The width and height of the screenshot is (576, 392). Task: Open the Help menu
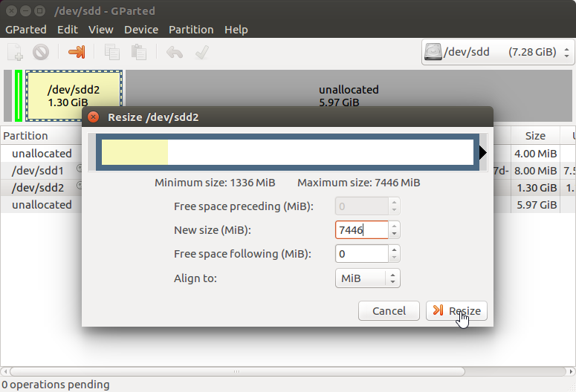click(236, 30)
